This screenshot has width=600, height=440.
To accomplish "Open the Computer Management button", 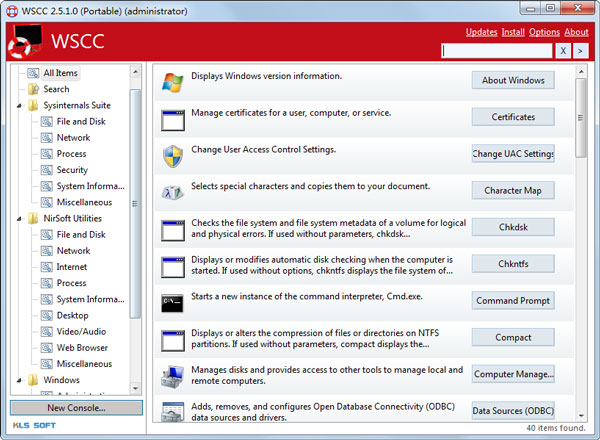I will [513, 374].
